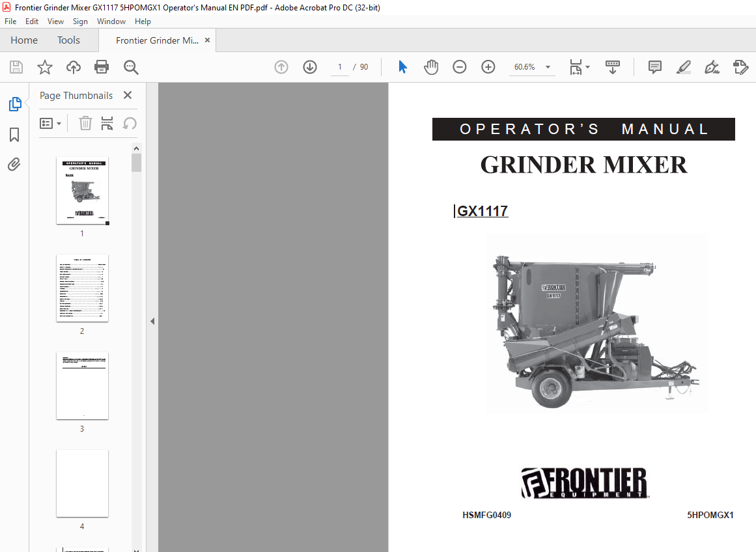Open the Attachments paperclip panel
Viewport: 756px width, 552px height.
[x=14, y=165]
